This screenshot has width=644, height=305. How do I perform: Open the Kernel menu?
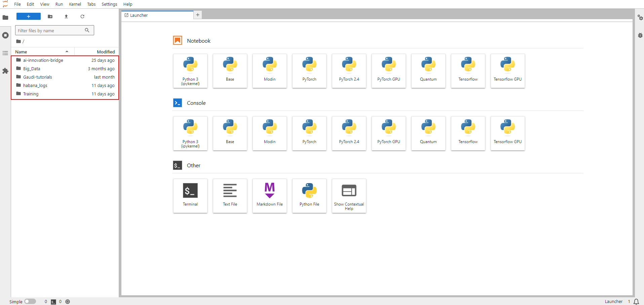point(75,4)
